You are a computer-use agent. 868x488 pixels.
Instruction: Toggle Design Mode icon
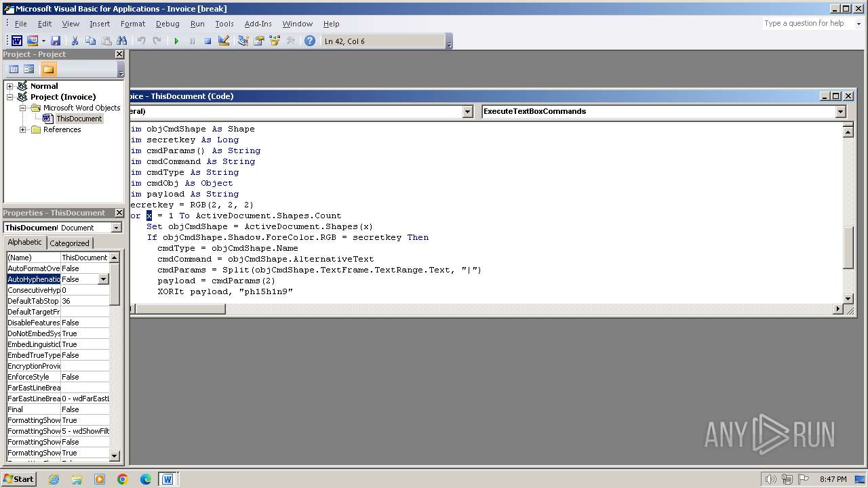[224, 41]
